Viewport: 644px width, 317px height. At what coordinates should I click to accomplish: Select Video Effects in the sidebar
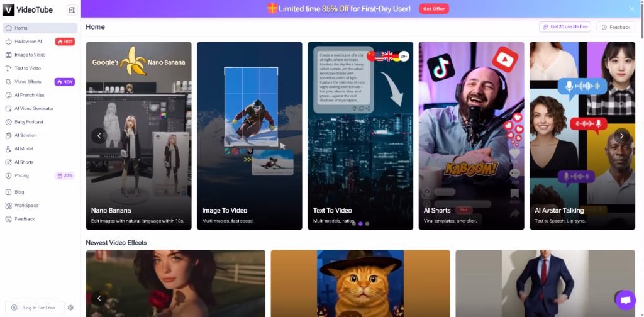pos(28,82)
